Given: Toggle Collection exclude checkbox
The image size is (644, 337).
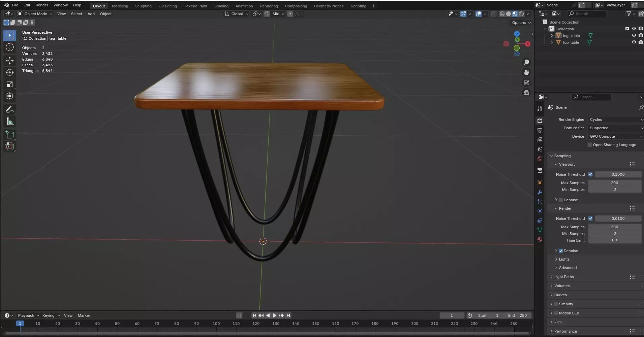Looking at the screenshot, I should click(627, 29).
